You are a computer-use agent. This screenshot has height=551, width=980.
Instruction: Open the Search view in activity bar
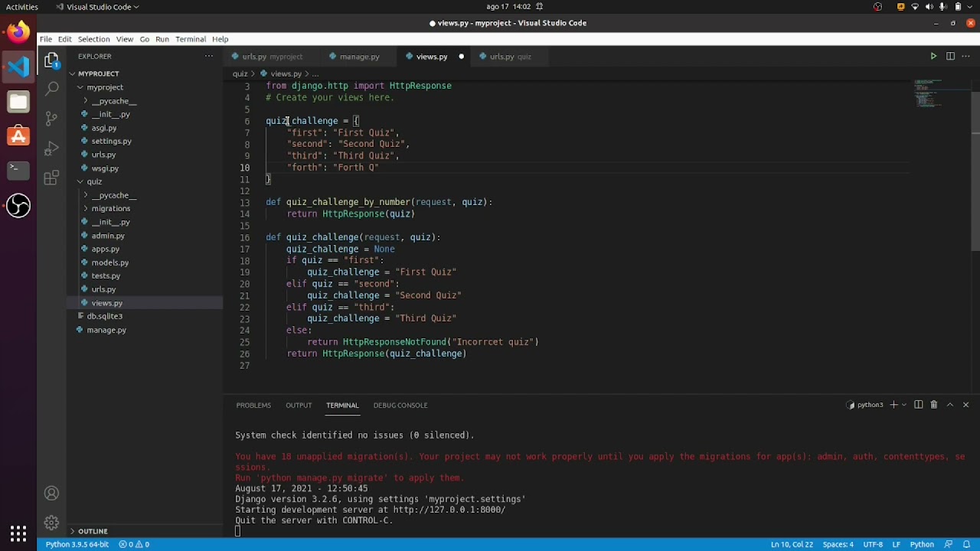(51, 89)
